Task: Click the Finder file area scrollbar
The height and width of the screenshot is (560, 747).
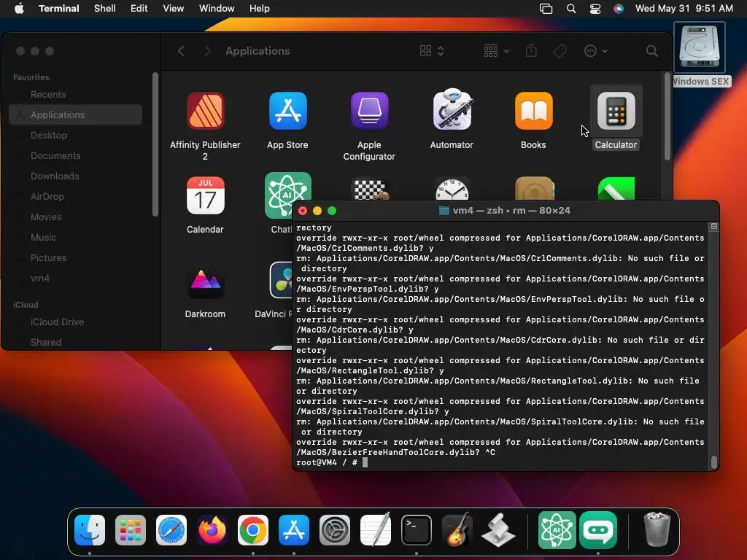Action: pyautogui.click(x=667, y=116)
